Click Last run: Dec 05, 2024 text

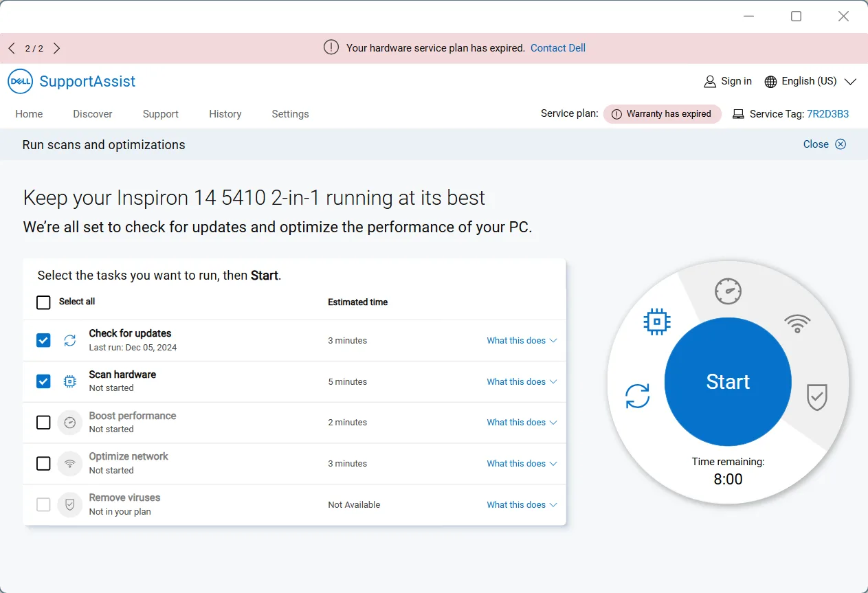tap(133, 348)
